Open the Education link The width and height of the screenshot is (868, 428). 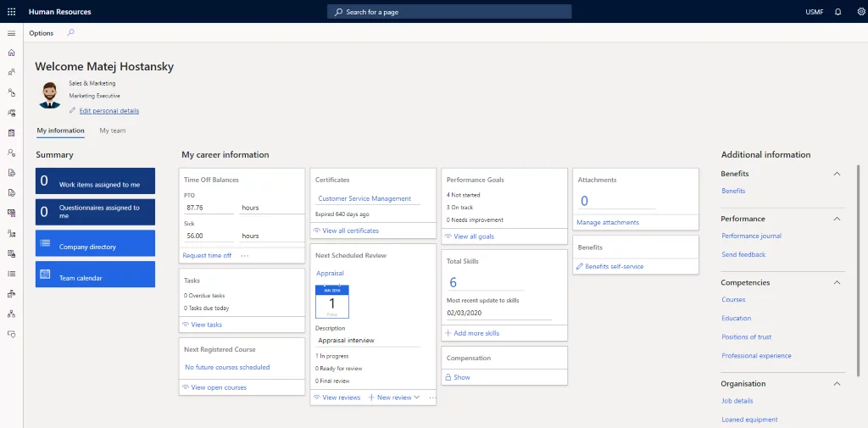pyautogui.click(x=737, y=319)
